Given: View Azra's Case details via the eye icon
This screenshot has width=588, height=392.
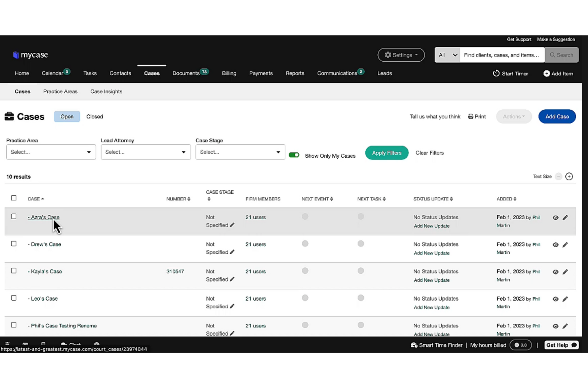Looking at the screenshot, I should click(x=555, y=217).
